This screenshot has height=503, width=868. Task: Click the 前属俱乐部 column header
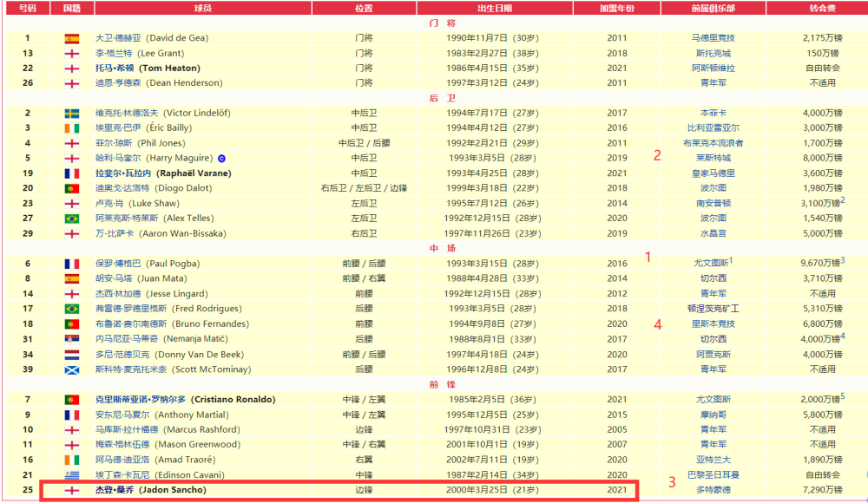(x=713, y=9)
